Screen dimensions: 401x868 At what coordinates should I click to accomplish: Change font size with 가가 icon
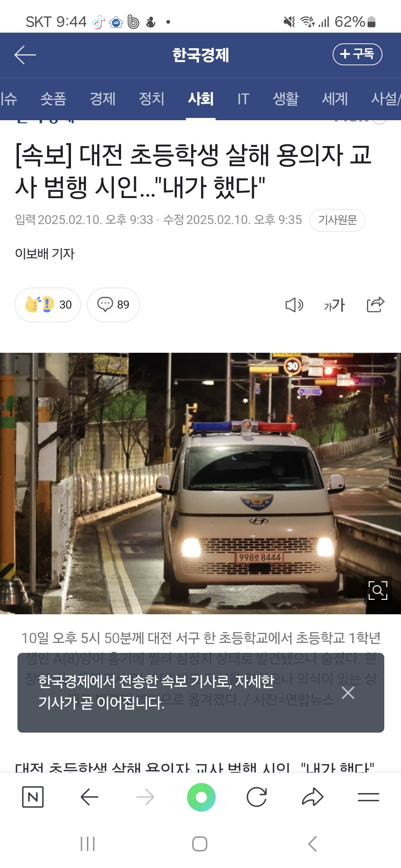(334, 305)
